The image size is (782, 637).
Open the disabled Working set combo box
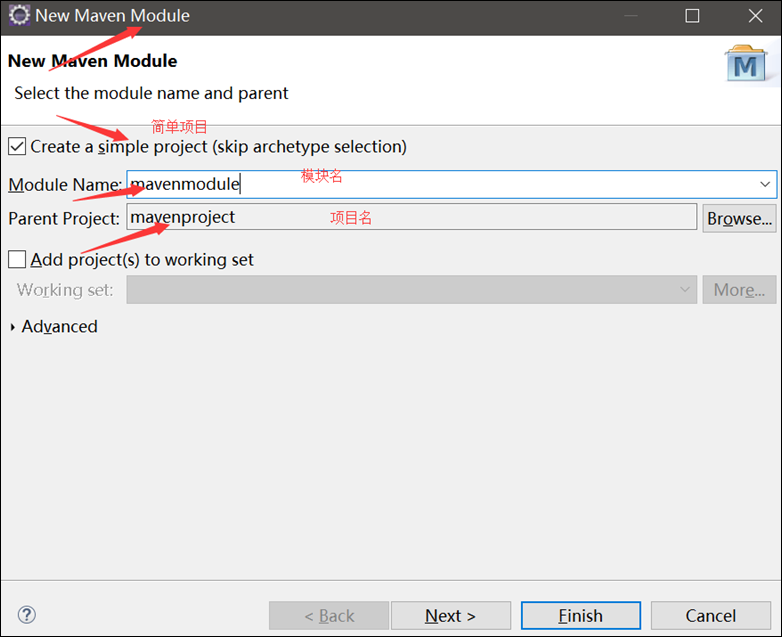(411, 289)
